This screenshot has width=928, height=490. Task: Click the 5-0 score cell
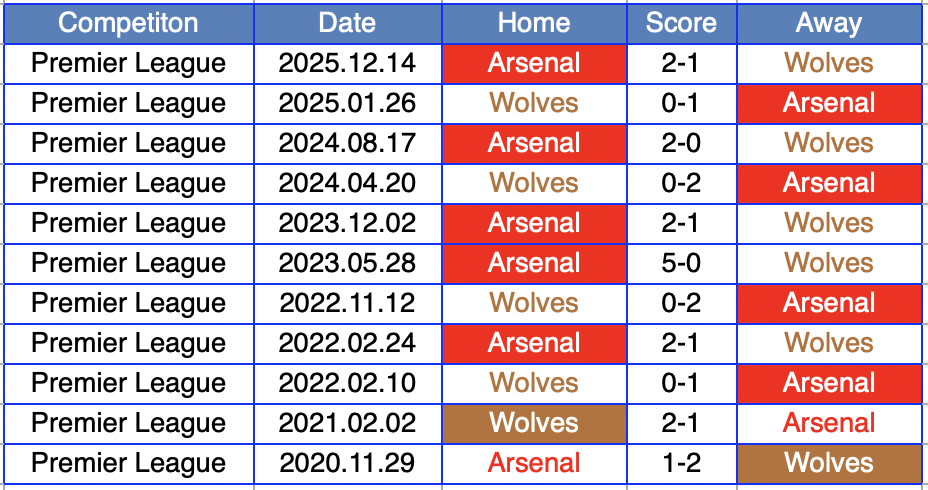click(x=681, y=263)
